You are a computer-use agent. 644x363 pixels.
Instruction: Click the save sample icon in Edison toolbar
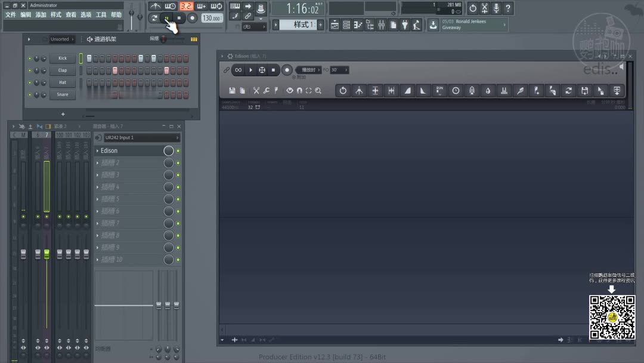[x=232, y=90]
